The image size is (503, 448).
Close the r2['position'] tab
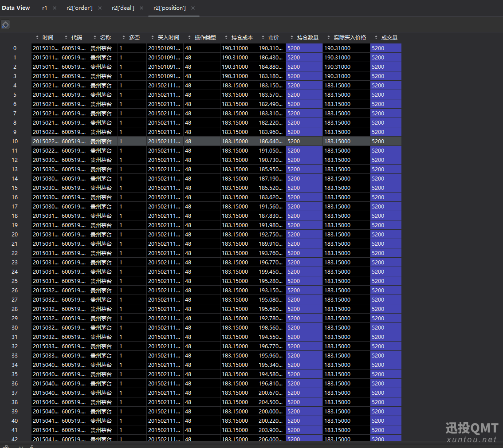pyautogui.click(x=193, y=8)
